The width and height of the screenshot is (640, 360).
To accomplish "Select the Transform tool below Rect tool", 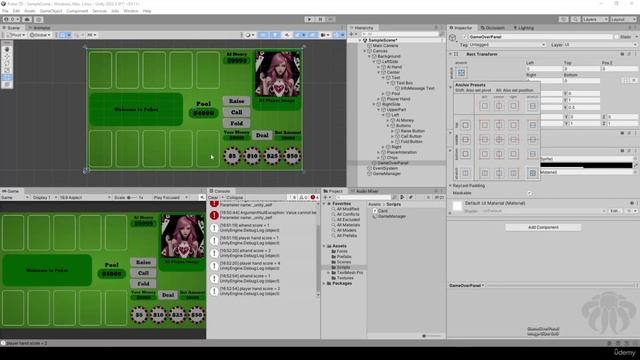I will tap(7, 84).
